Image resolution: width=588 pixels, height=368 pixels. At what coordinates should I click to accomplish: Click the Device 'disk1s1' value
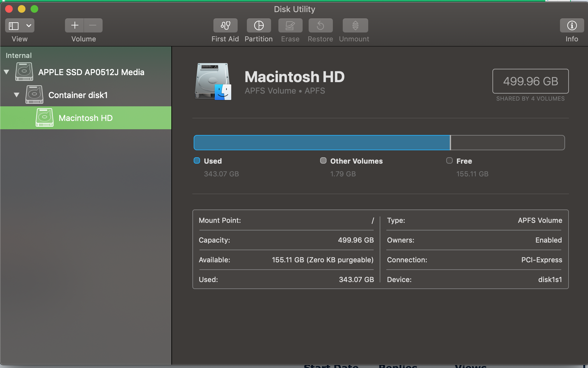coord(550,280)
